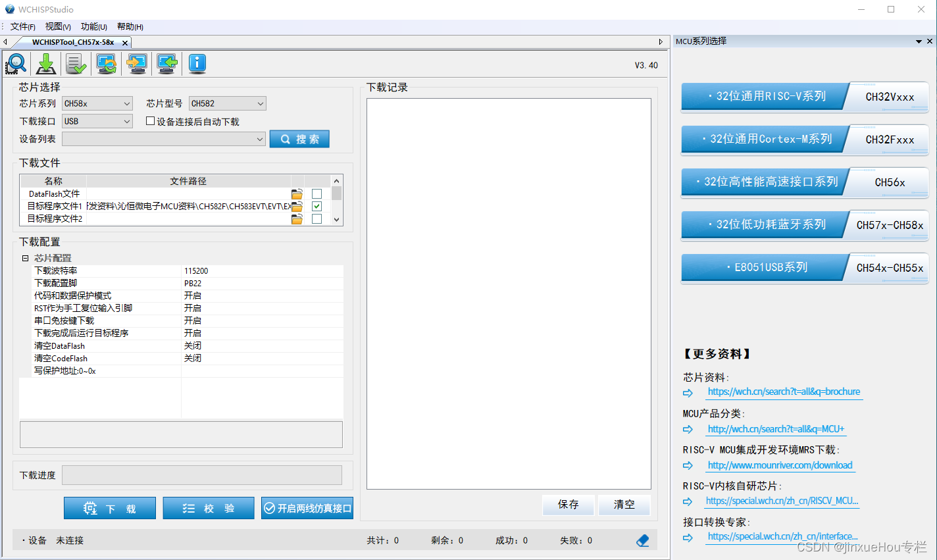Click arrow icon beside 芯片资料 link

(x=688, y=393)
